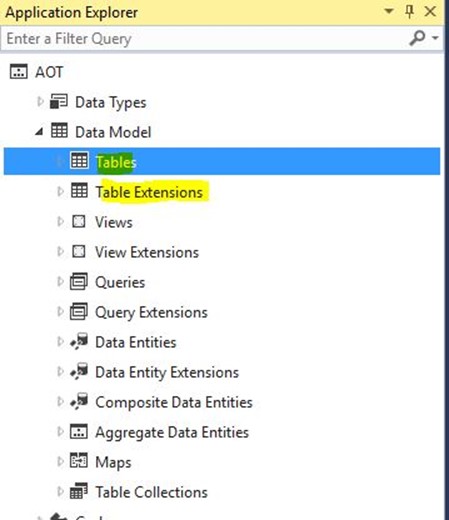
Task: Select the View Extensions item
Action: (147, 252)
